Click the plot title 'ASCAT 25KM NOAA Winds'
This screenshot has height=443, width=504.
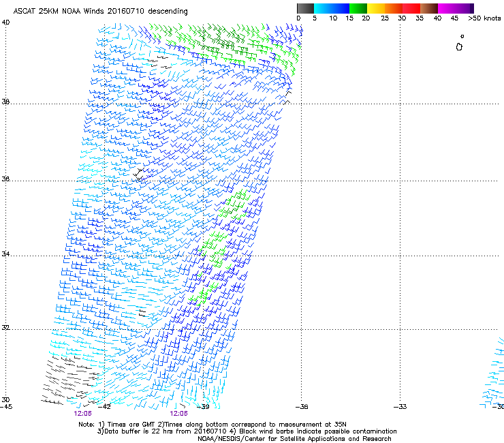pyautogui.click(x=59, y=12)
